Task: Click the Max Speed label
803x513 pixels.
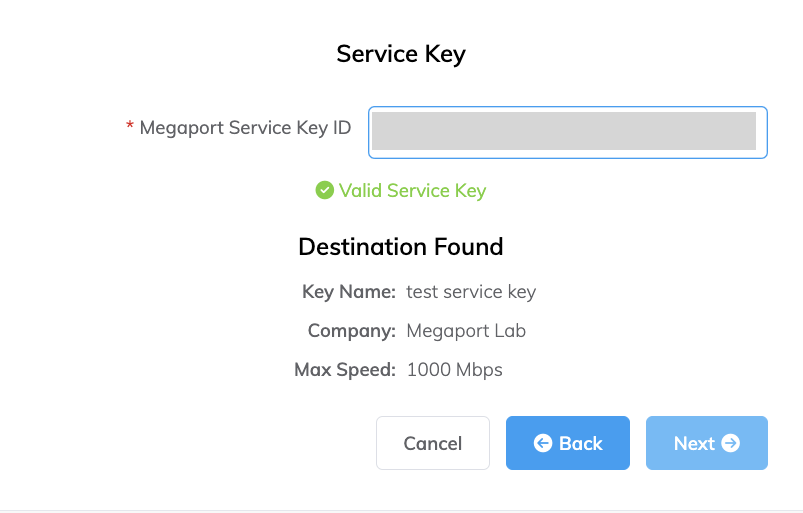Action: 345,370
